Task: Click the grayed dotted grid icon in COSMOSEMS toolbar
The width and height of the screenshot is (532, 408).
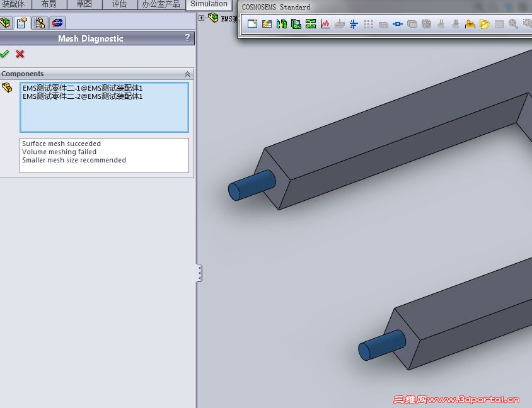Action: click(x=369, y=24)
